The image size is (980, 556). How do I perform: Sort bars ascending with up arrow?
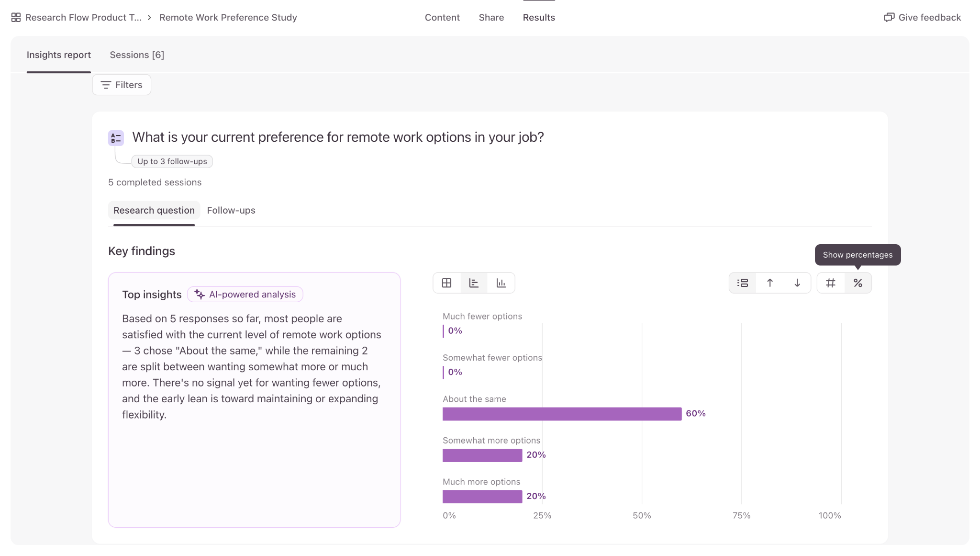[x=770, y=283]
